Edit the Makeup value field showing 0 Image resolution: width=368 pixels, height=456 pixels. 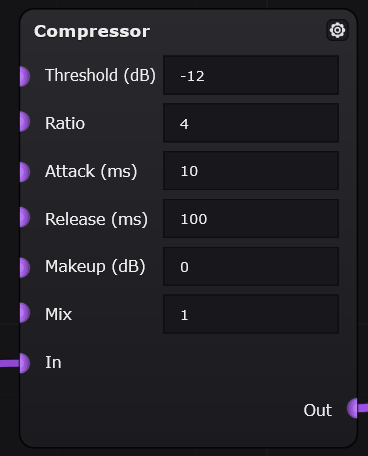251,266
